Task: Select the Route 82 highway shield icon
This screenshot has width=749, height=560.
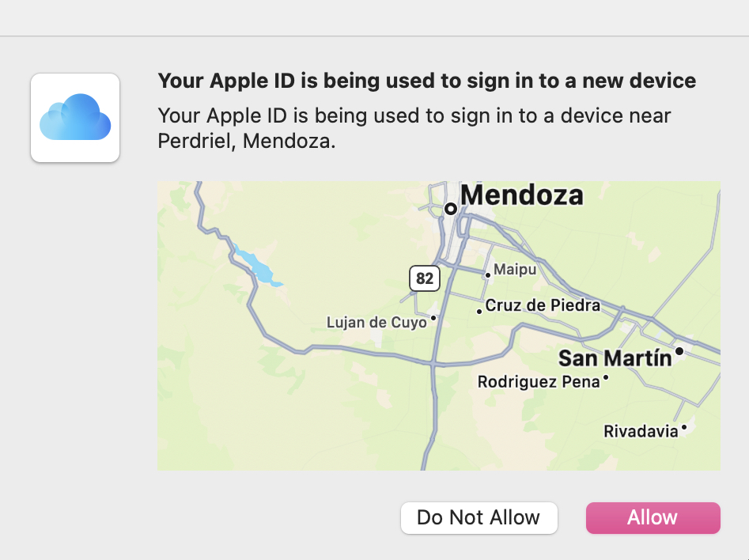Action: [x=425, y=278]
